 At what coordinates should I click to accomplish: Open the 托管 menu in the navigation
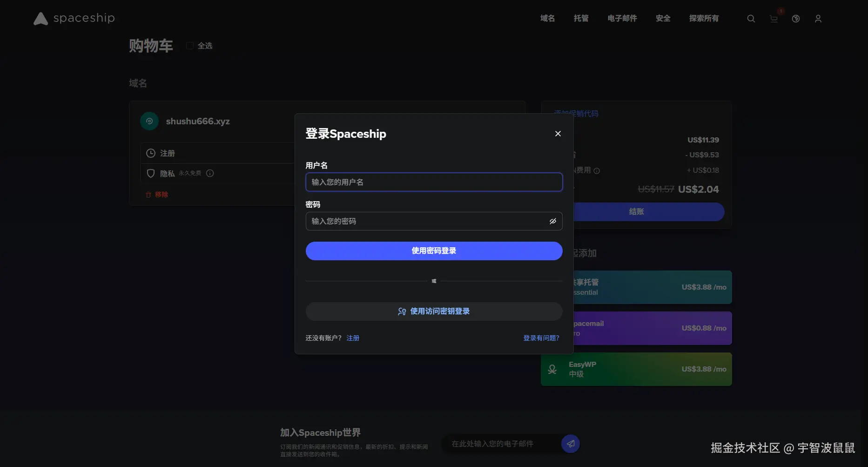coord(581,18)
